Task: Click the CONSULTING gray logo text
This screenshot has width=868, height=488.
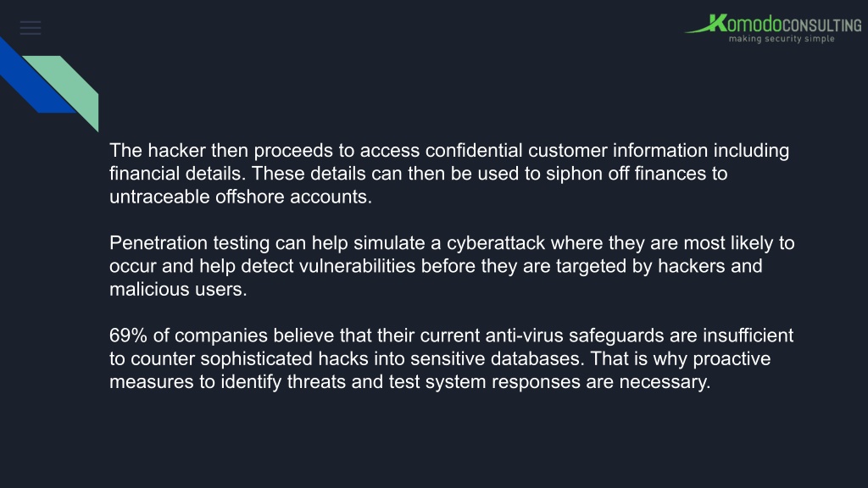Action: click(821, 25)
